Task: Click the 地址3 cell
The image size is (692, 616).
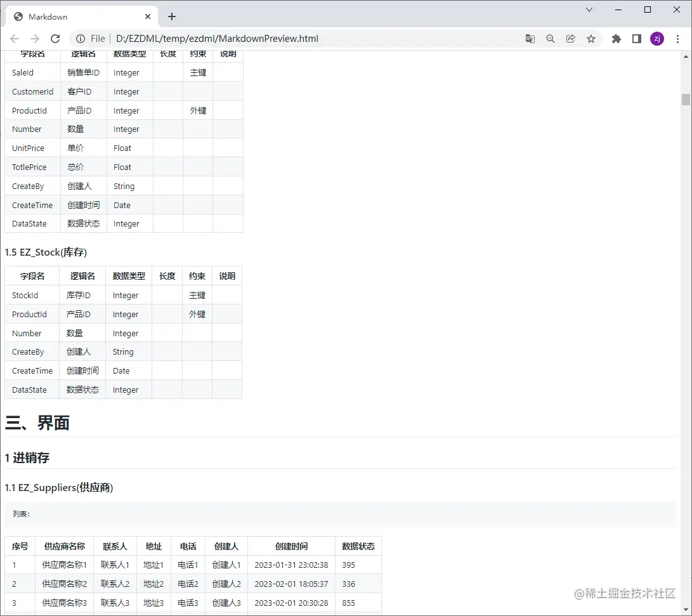Action: coord(153,603)
